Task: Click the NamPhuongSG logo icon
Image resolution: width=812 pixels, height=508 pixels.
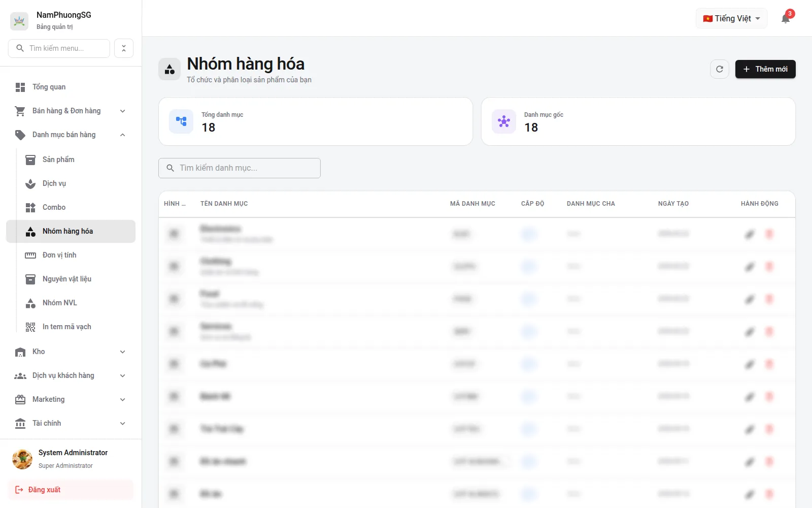Action: tap(19, 21)
